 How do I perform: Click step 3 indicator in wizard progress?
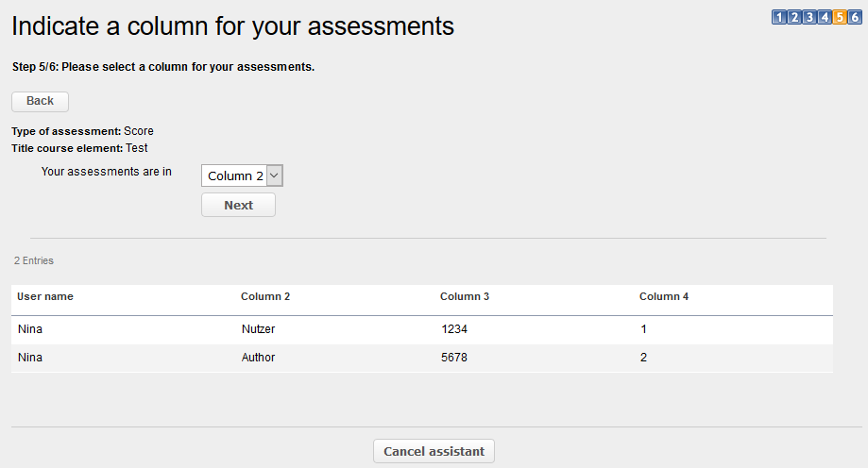click(x=809, y=17)
